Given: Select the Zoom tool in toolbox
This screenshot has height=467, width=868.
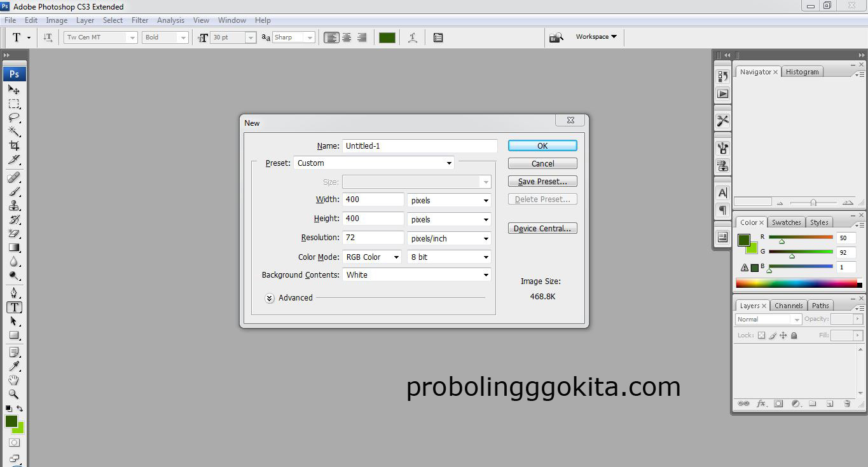Looking at the screenshot, I should click(14, 394).
